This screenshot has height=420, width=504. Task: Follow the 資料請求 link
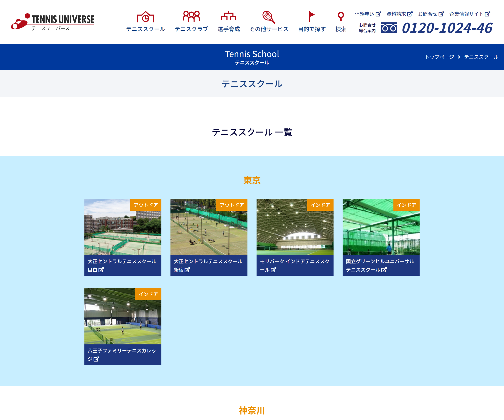click(x=400, y=14)
